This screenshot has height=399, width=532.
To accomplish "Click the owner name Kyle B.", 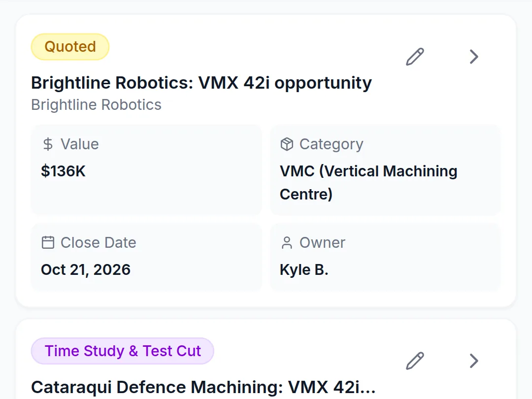I will (304, 270).
